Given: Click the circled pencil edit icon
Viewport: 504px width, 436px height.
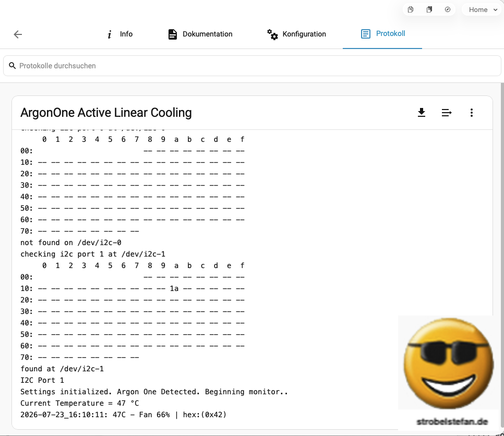Looking at the screenshot, I should (448, 9).
